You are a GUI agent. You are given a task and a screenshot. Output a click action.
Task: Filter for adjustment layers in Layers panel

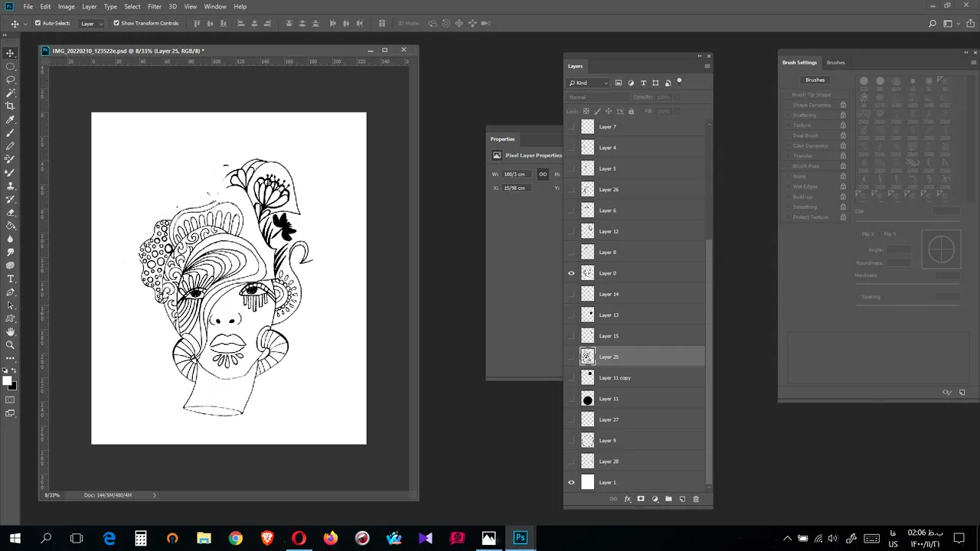tap(631, 83)
